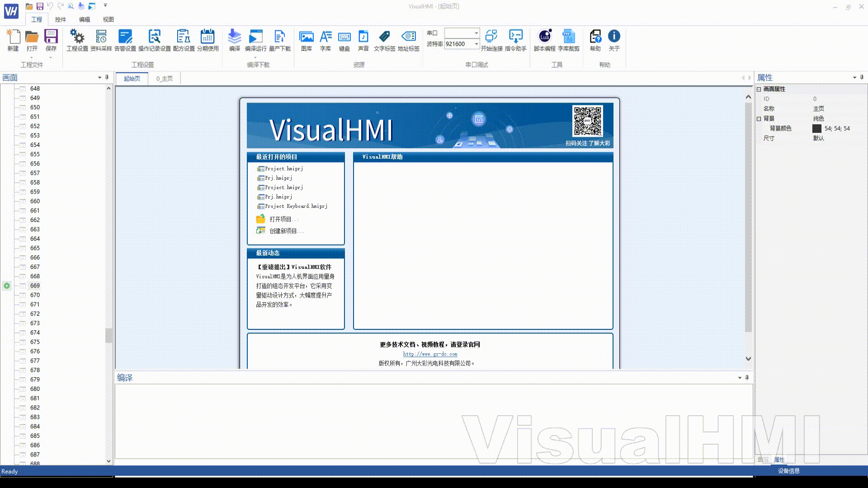Open the 串口 serial port dropdown

476,33
